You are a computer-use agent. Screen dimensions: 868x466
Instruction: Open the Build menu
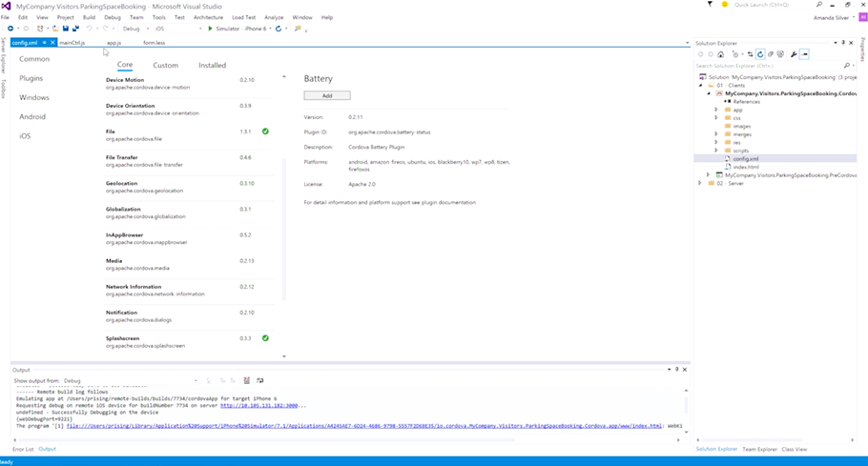click(x=89, y=17)
